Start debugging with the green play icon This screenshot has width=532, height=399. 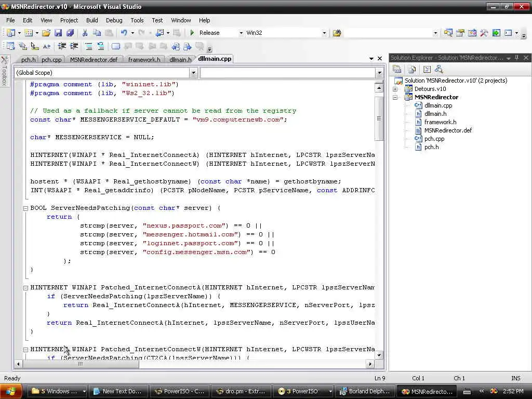pyautogui.click(x=192, y=33)
